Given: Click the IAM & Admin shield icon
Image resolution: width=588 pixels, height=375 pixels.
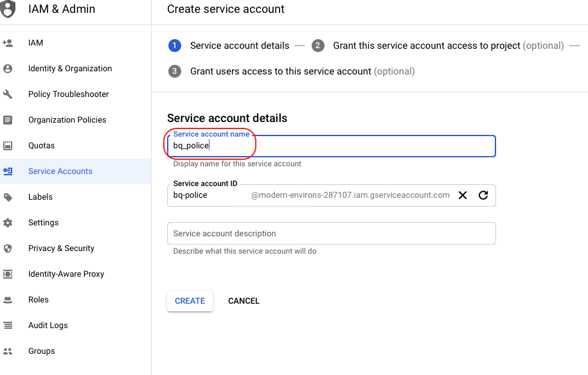Looking at the screenshot, I should click(8, 10).
